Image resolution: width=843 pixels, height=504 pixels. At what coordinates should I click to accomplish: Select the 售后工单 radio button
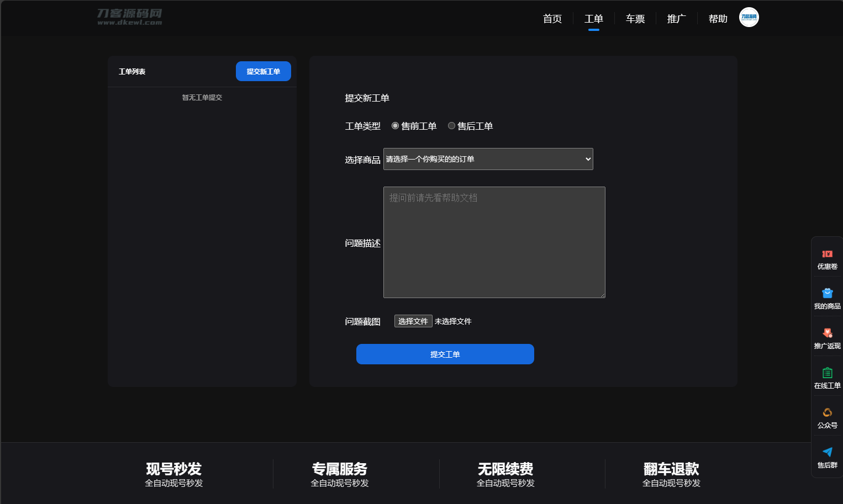coord(451,125)
